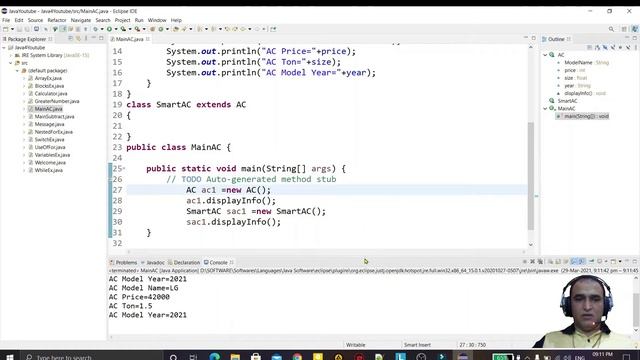Screen dimensions: 640x360
Task: Minimize the Package Explorer panel
Action: click(x=93, y=38)
